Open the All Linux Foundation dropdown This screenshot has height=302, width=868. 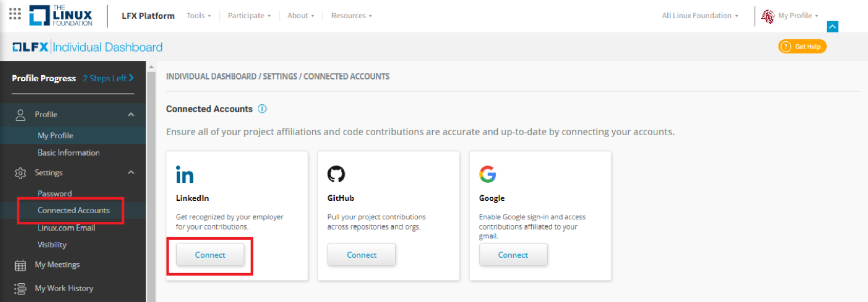(x=700, y=16)
